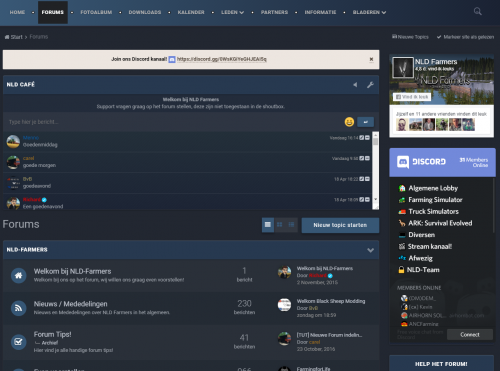Viewport: 500px width, 371px height.
Task: Switch to grid forum view
Action: pos(280,225)
